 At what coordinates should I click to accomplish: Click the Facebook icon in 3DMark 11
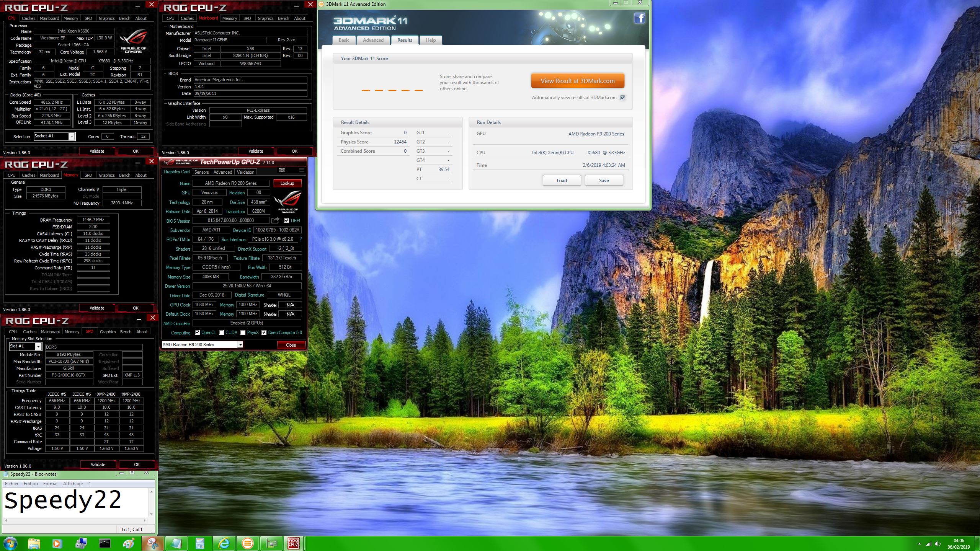tap(640, 18)
